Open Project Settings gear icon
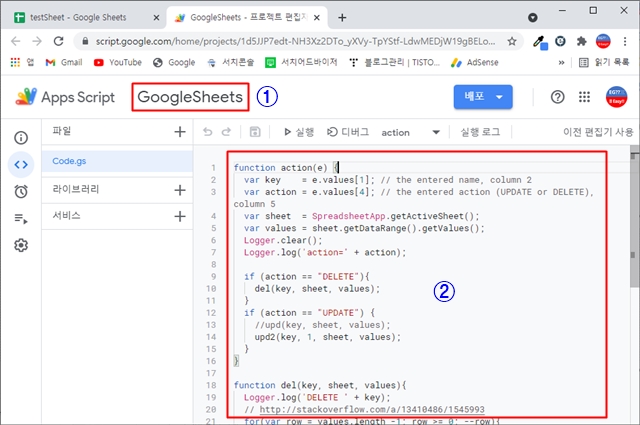The height and width of the screenshot is (425, 640). (21, 245)
